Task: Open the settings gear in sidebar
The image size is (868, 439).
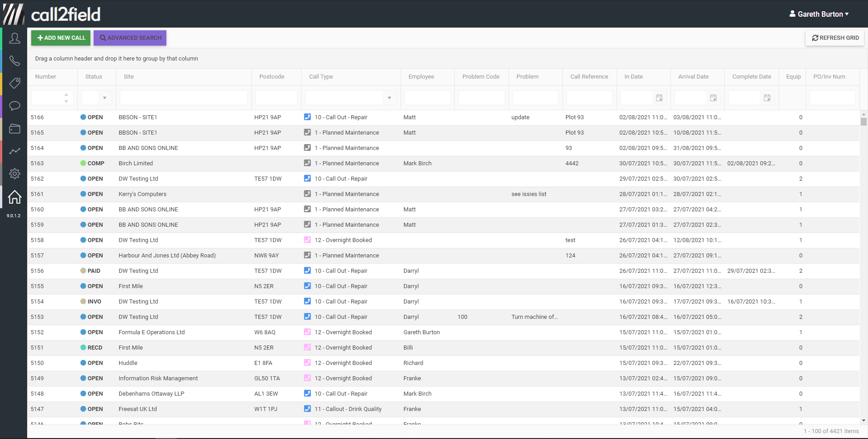Action: tap(14, 174)
